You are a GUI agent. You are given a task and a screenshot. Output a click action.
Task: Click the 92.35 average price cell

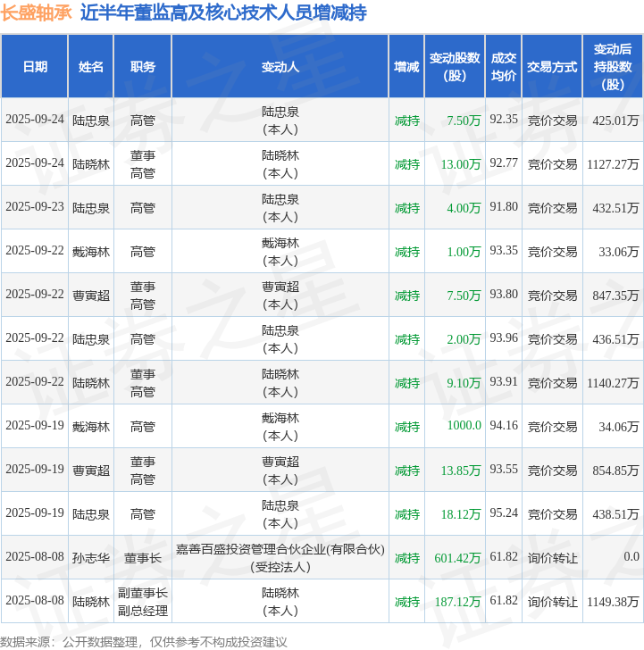[x=504, y=120]
